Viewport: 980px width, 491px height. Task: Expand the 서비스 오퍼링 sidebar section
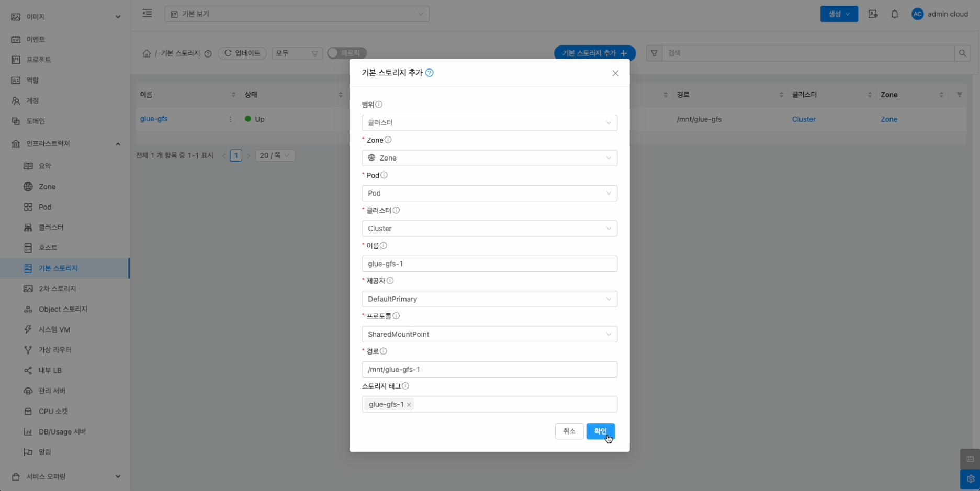(65, 477)
